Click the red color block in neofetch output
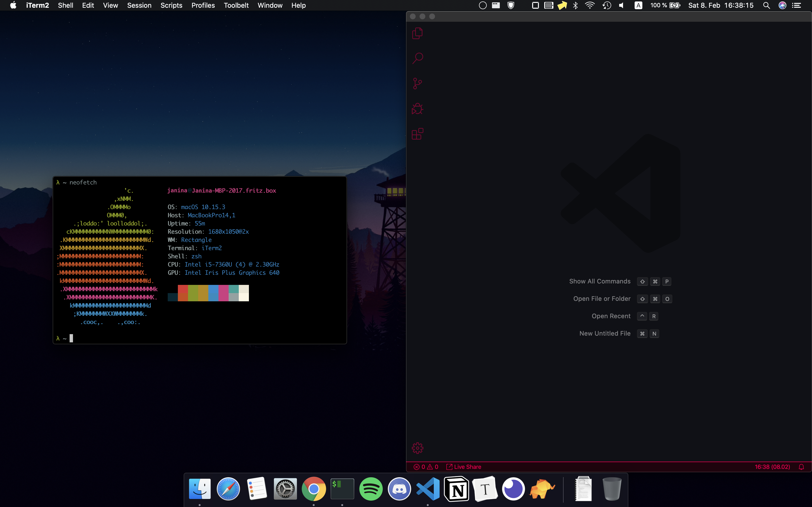The height and width of the screenshot is (507, 812). click(x=182, y=289)
